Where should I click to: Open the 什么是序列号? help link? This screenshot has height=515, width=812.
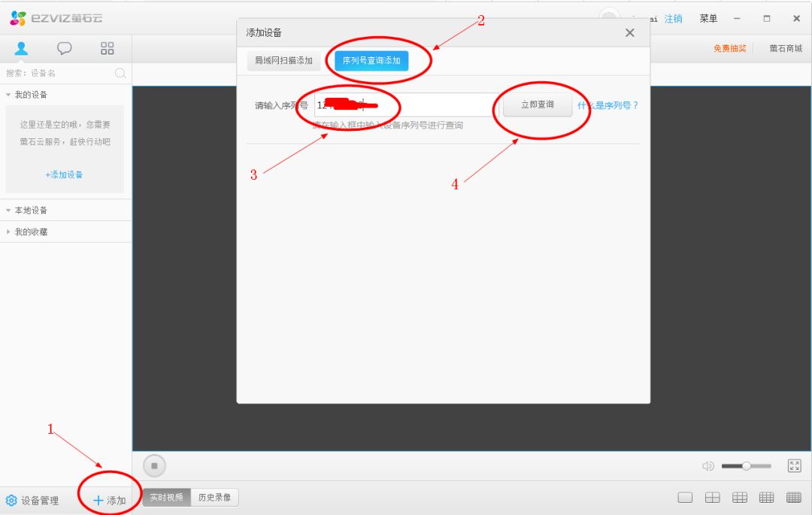pos(607,106)
